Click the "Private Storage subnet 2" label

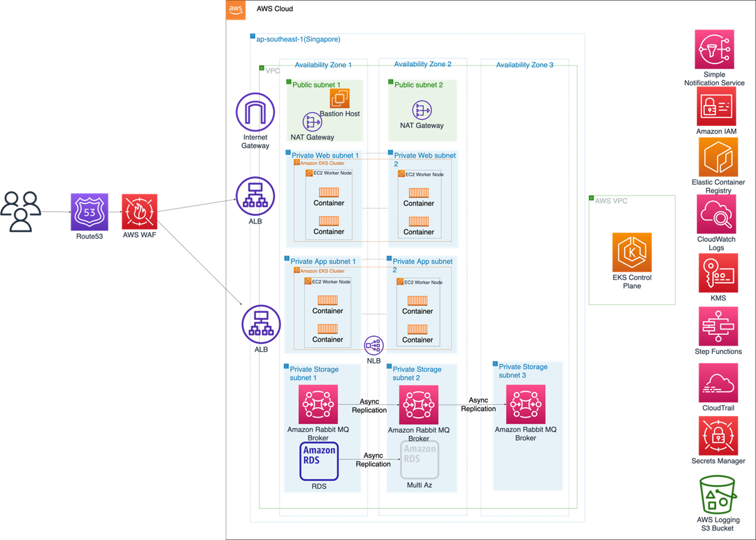tap(417, 373)
